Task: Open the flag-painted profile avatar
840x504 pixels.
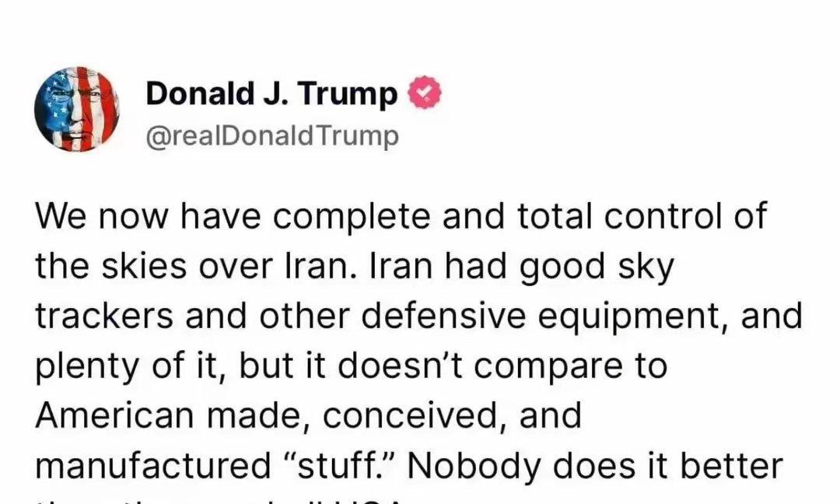Action: click(x=76, y=109)
